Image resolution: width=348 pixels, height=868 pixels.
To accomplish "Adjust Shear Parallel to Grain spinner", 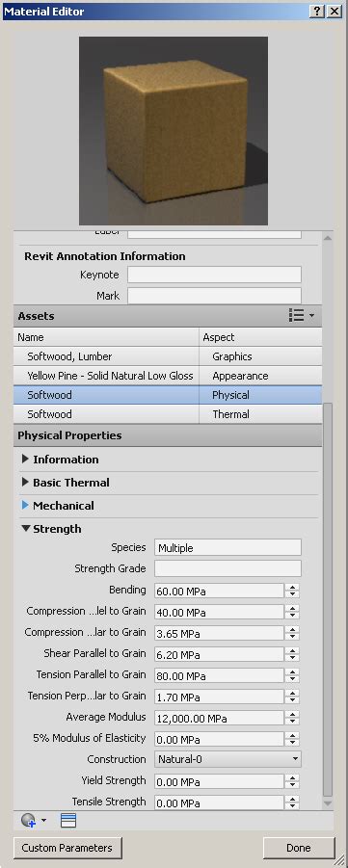I will [293, 654].
